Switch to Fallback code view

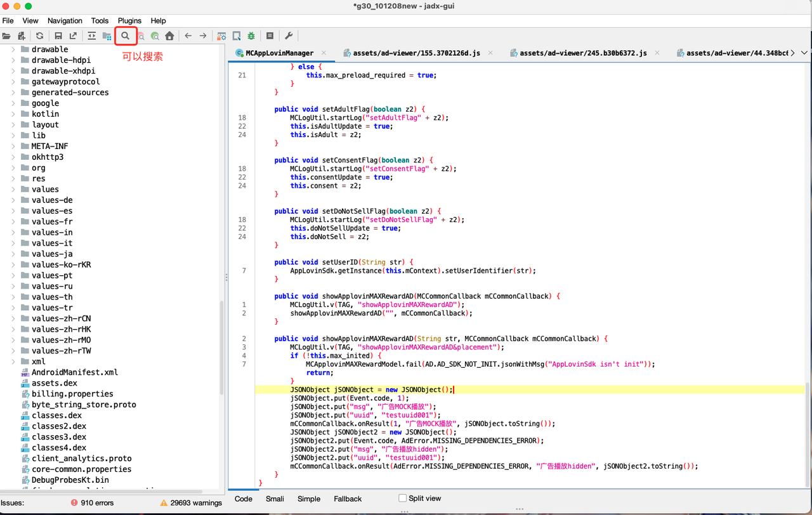(x=348, y=499)
